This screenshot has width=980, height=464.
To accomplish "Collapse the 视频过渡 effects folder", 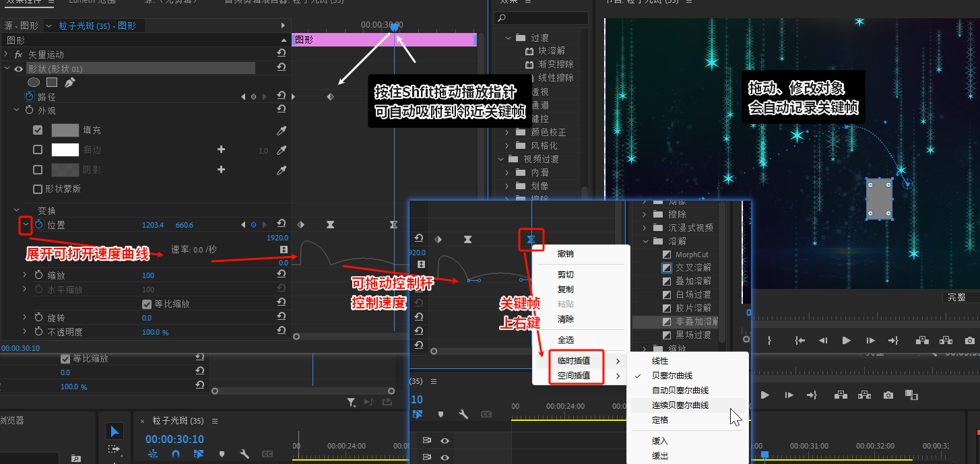I will tap(501, 159).
